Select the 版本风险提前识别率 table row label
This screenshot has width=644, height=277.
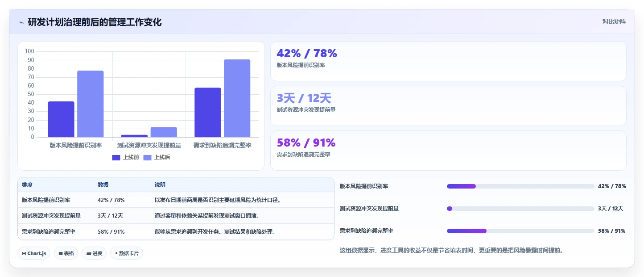(x=46, y=200)
